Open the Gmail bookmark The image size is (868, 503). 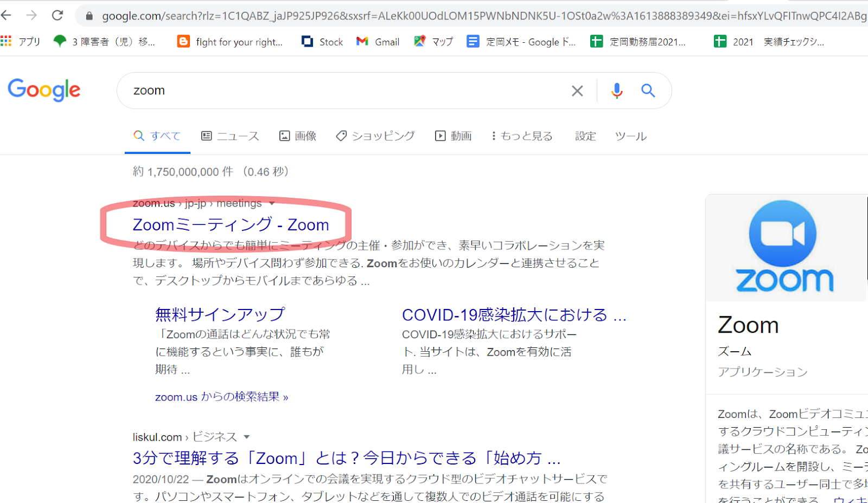378,42
